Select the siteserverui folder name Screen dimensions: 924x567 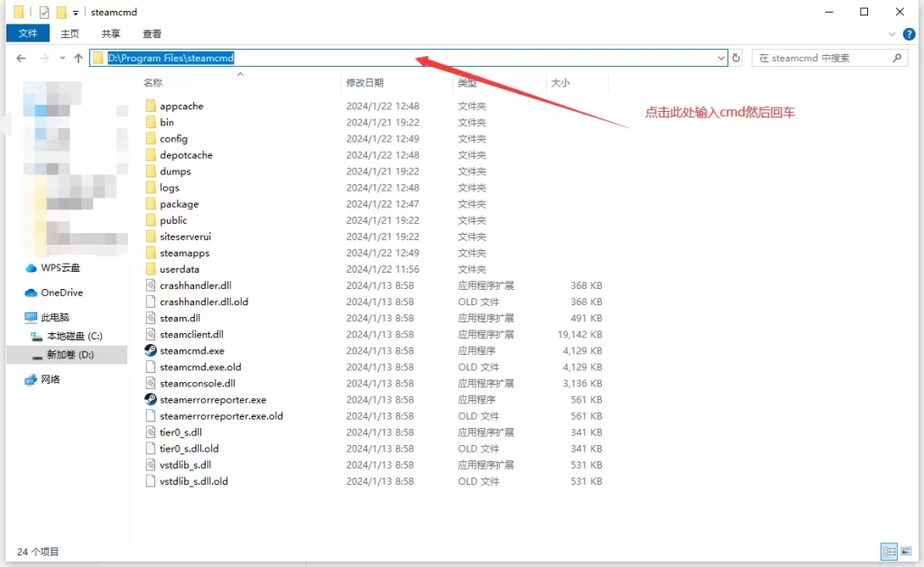point(185,237)
